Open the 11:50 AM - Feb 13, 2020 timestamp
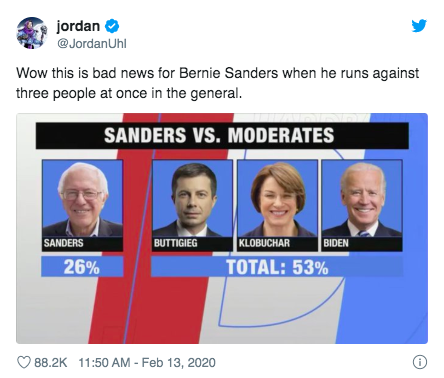Viewport: 444px width, 378px height. pos(147,363)
